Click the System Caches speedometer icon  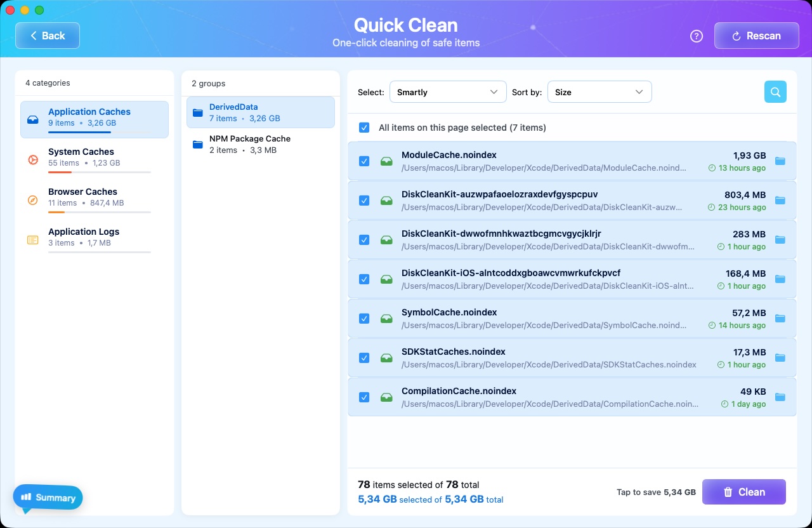(x=32, y=159)
